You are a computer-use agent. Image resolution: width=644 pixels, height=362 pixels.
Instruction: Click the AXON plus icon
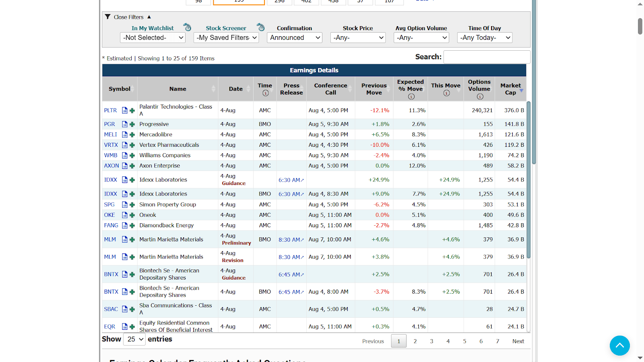tap(132, 166)
